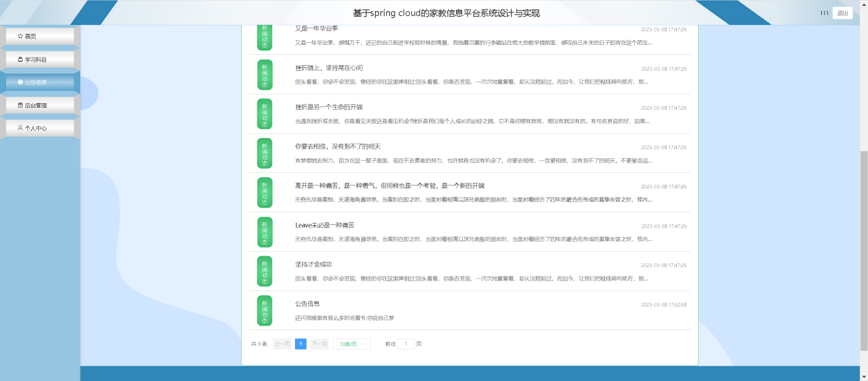Viewport: 868px width, 381px height.
Task: Click the browser vertical scrollbar
Action: point(863,250)
